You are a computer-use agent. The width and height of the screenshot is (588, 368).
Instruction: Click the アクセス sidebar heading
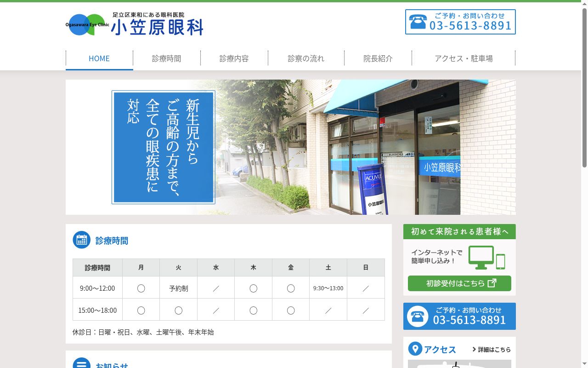coord(440,350)
